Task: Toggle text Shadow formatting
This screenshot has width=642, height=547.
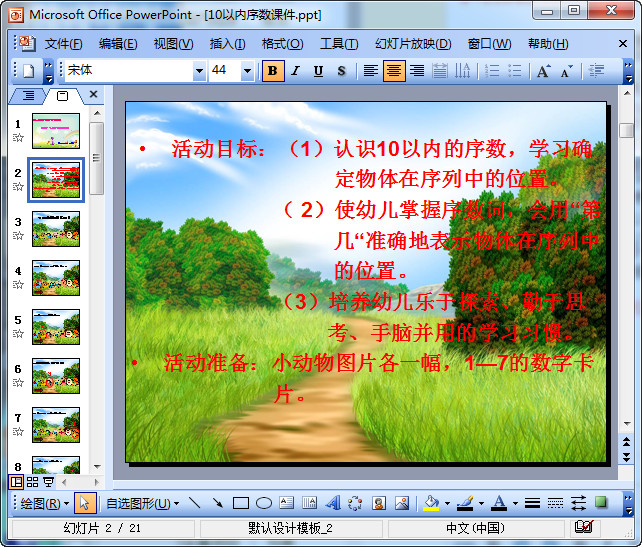Action: point(341,71)
